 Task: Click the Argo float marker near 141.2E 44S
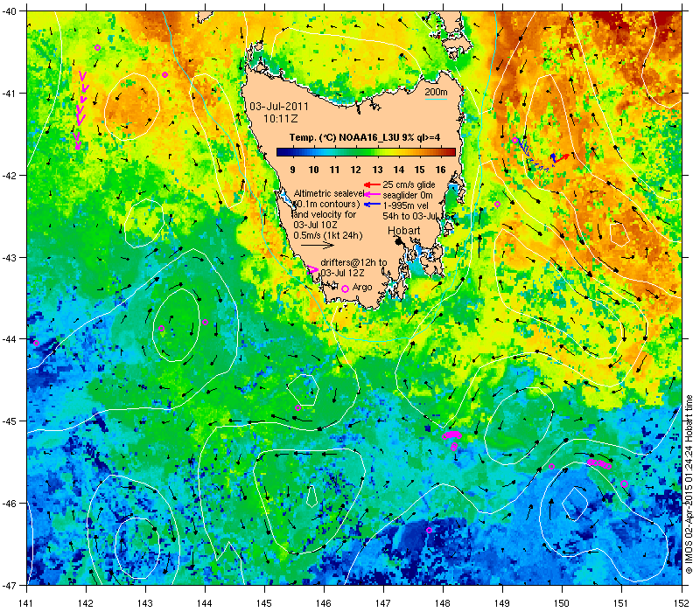36,343
